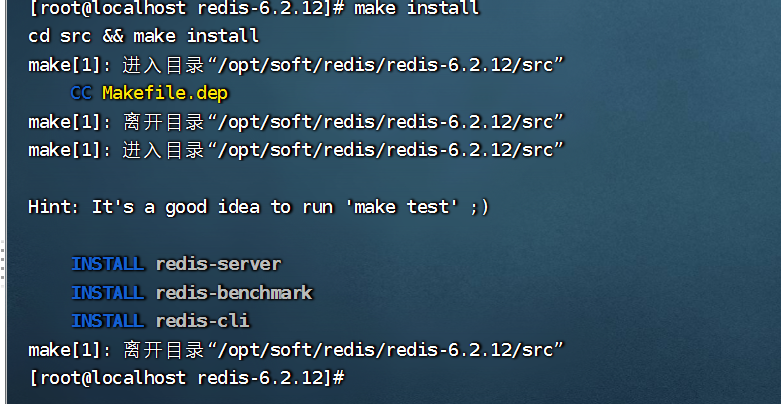Click the last '离开目录' make[1] line
The width and height of the screenshot is (781, 404).
296,350
